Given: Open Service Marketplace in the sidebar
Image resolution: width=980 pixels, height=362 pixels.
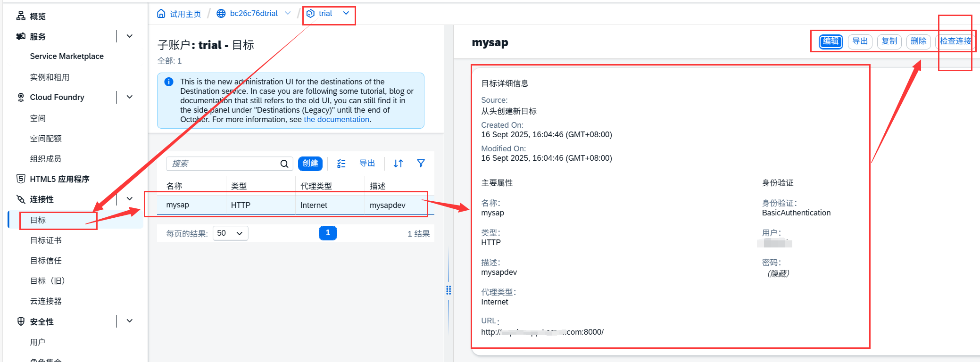Looking at the screenshot, I should [x=67, y=56].
